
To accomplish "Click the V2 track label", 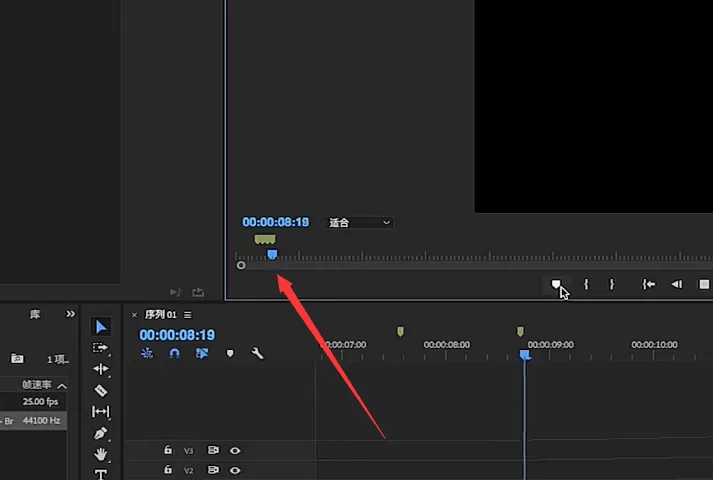I will point(188,470).
